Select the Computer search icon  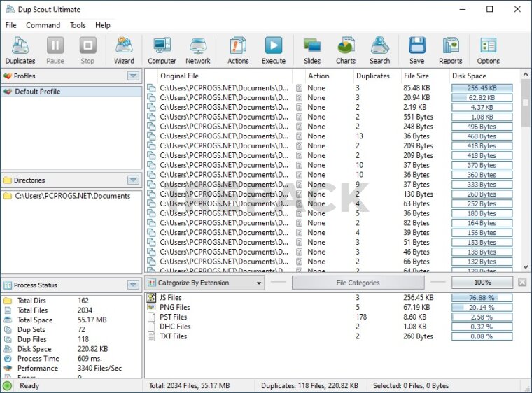(162, 50)
